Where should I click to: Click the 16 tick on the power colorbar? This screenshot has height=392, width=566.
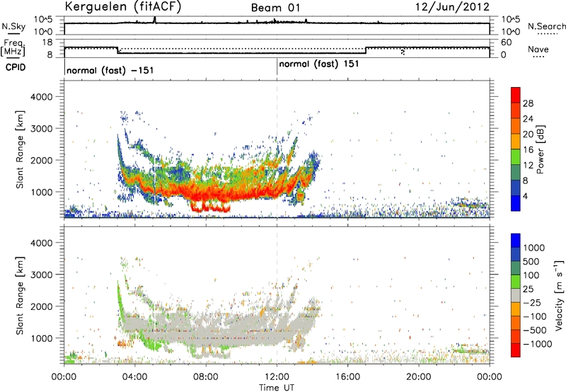point(528,150)
